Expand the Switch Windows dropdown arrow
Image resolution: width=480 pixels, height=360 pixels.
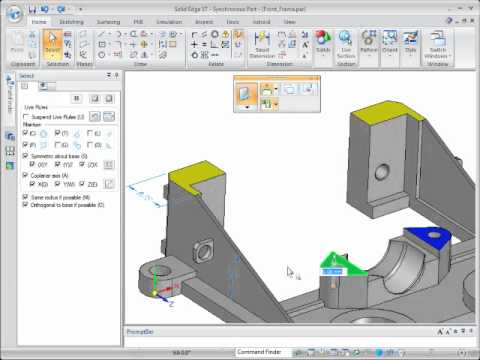pyautogui.click(x=451, y=56)
